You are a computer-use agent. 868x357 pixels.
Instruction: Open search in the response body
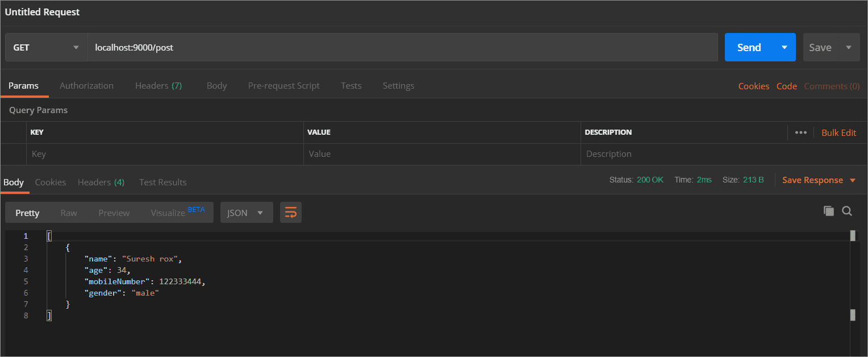(x=846, y=211)
